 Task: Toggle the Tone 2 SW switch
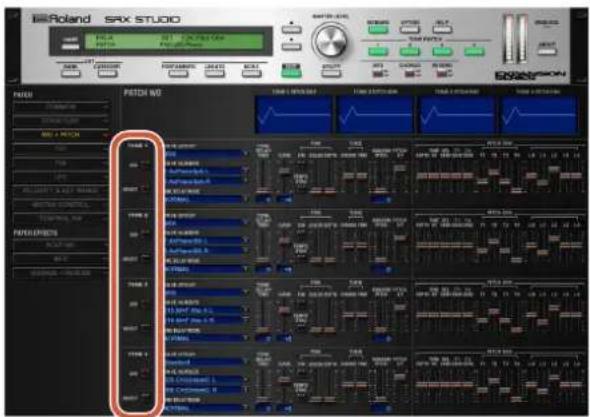coord(144,234)
